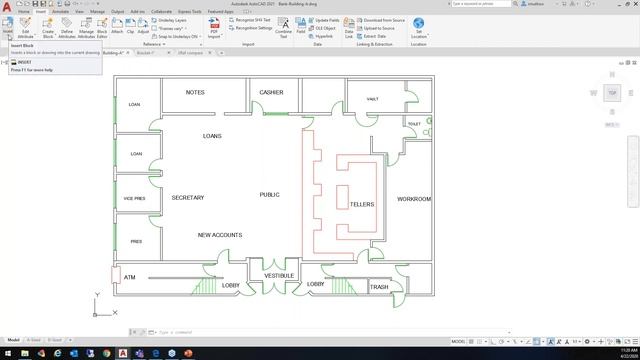Image resolution: width=640 pixels, height=360 pixels.
Task: Select the Clip tool
Action: [x=130, y=25]
